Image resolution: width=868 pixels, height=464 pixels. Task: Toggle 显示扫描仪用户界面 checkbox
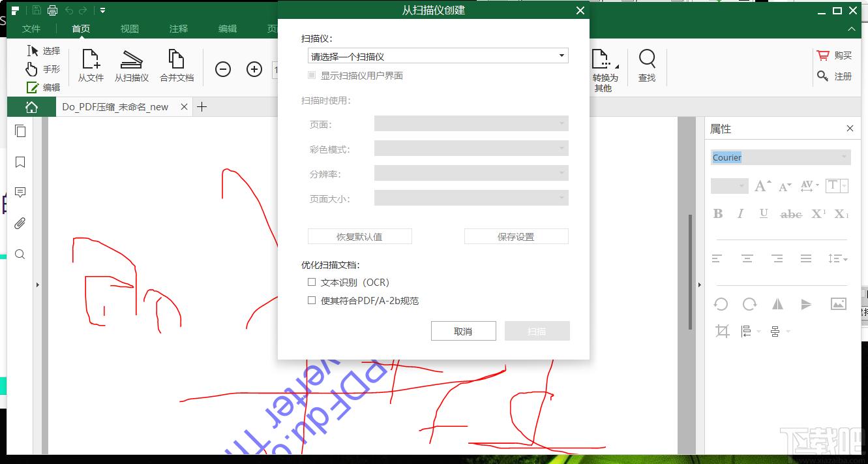pyautogui.click(x=312, y=76)
